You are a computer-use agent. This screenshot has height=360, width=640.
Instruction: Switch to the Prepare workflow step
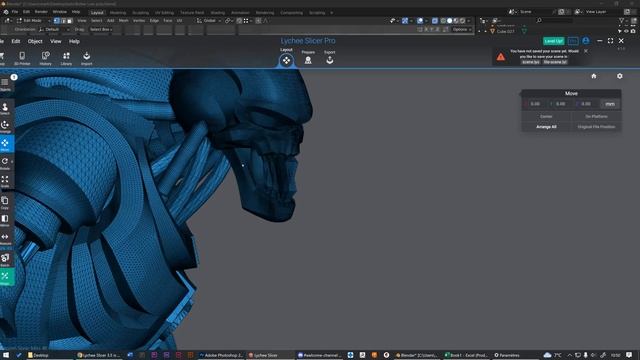308,58
